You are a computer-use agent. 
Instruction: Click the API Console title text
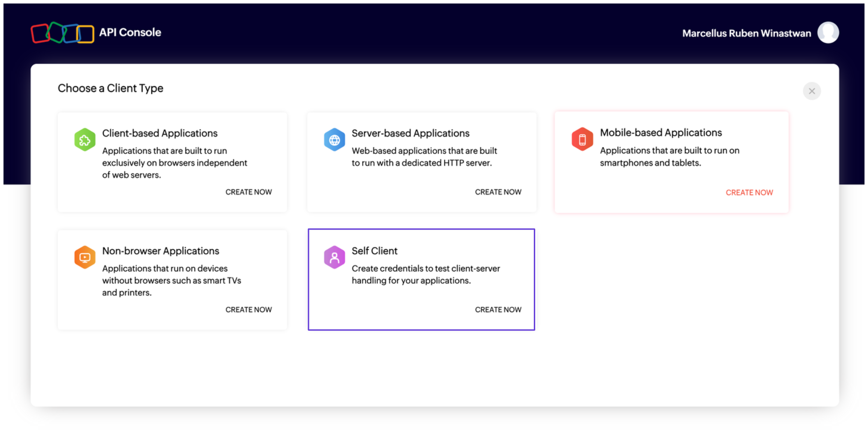pyautogui.click(x=130, y=33)
